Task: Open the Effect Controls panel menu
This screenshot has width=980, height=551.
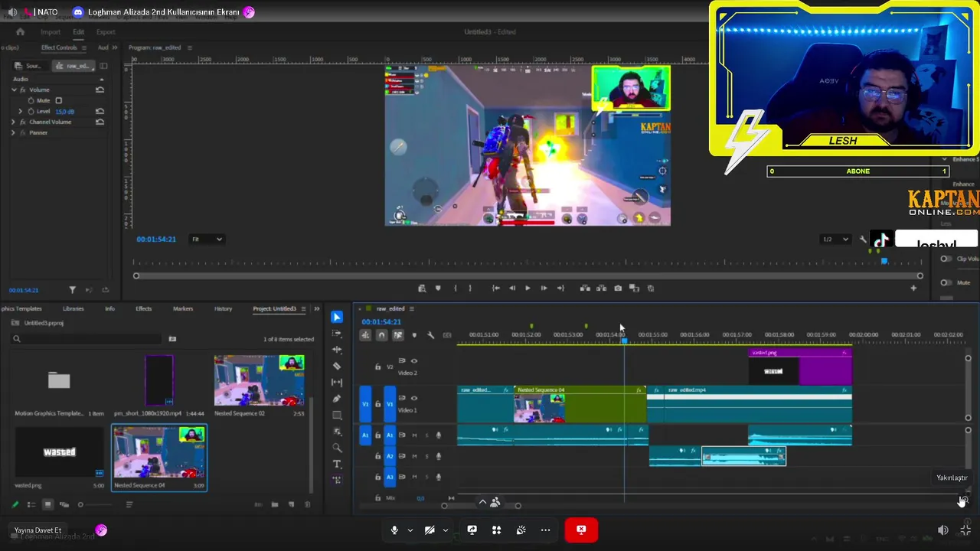Action: coord(84,47)
